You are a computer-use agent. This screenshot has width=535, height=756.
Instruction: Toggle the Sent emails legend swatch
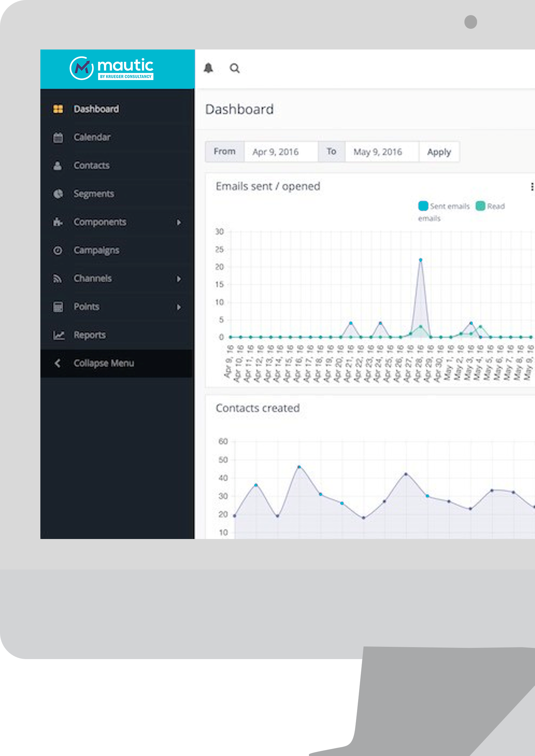(423, 206)
